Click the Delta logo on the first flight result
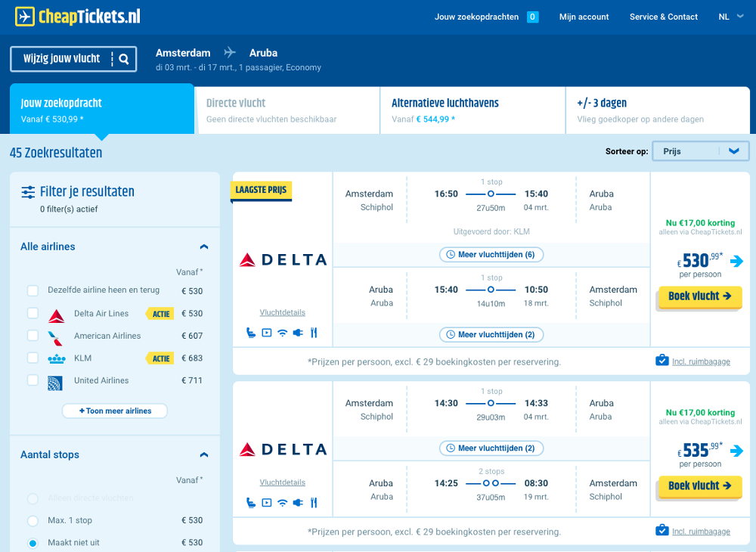756x552 pixels. [x=282, y=259]
